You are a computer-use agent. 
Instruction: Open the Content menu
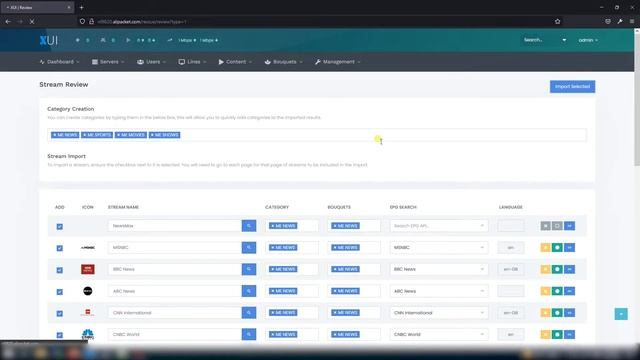(x=235, y=62)
